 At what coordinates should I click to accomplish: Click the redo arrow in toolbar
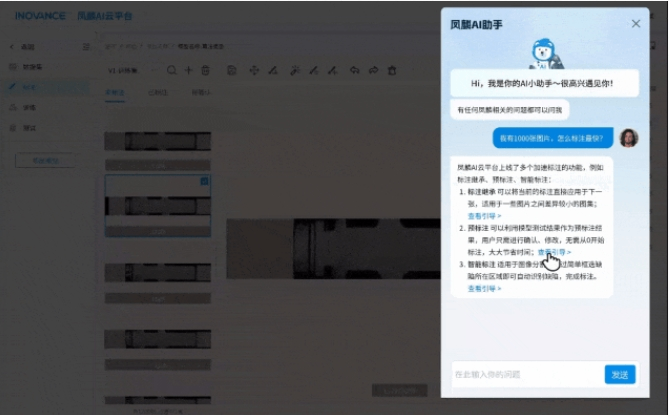click(373, 70)
